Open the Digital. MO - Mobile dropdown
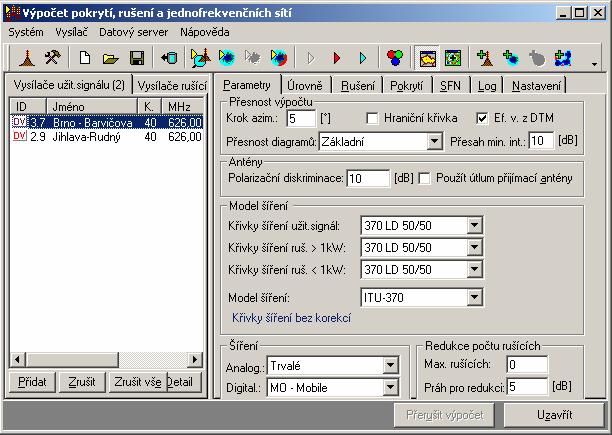612x435 pixels. 390,387
